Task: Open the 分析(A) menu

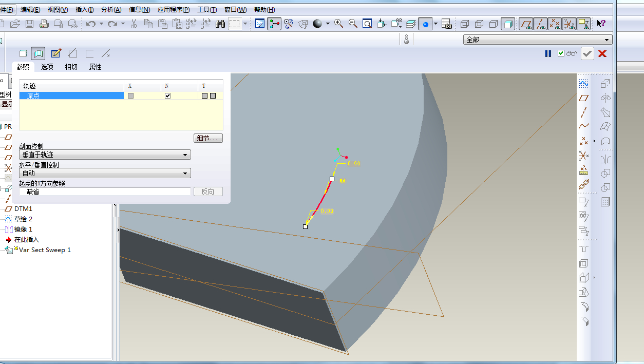Action: pos(111,10)
